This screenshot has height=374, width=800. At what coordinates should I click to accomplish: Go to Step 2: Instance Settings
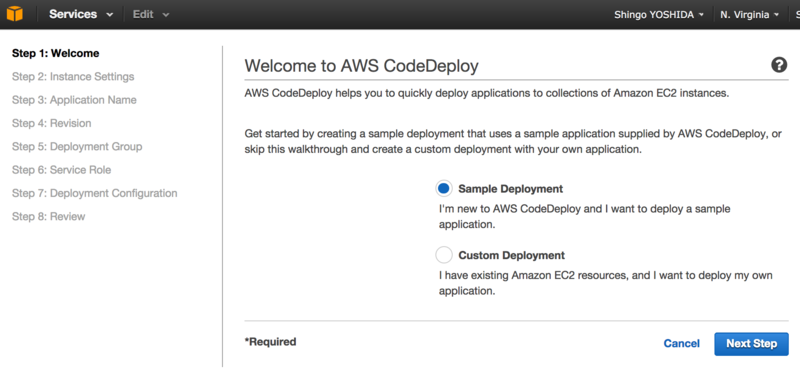click(73, 77)
